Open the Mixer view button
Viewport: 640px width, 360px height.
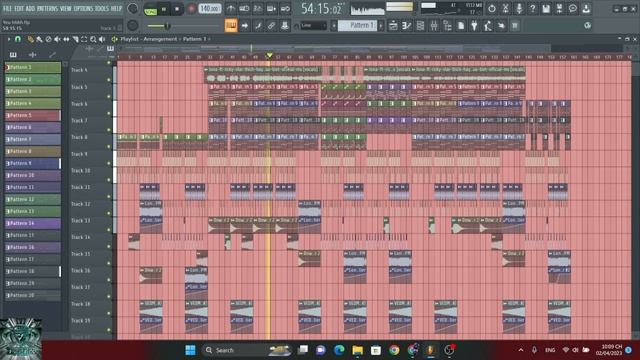click(x=434, y=26)
